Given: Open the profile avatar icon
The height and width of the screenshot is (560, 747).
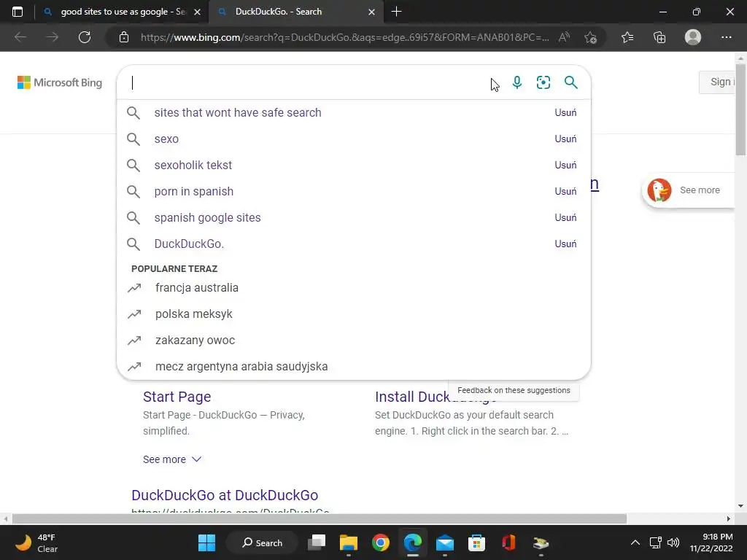Looking at the screenshot, I should point(693,37).
